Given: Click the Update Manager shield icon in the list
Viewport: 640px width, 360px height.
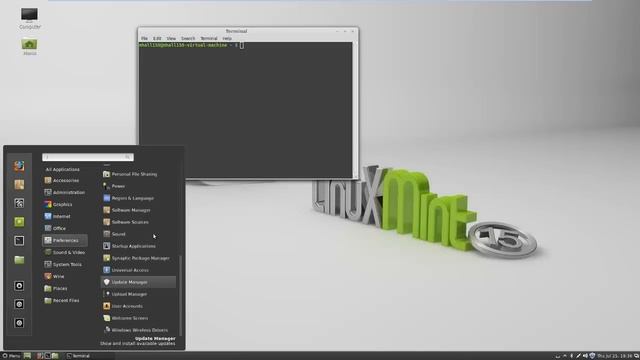Looking at the screenshot, I should 107,282.
